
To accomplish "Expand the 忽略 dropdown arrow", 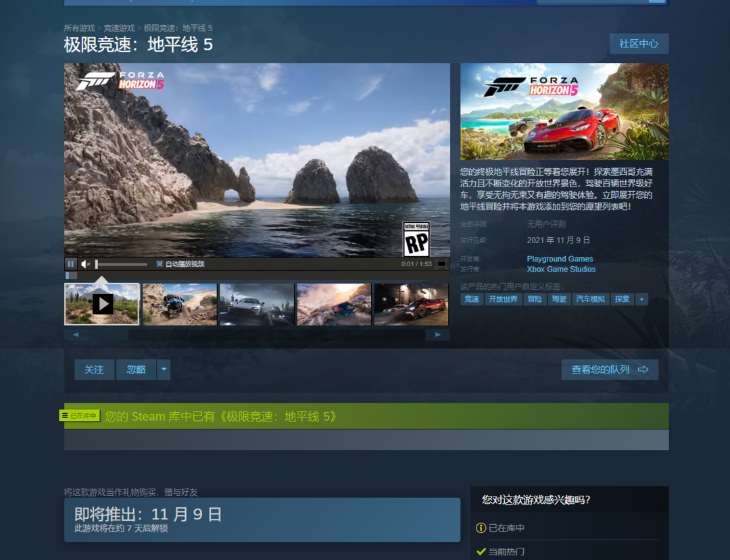I will tap(164, 370).
